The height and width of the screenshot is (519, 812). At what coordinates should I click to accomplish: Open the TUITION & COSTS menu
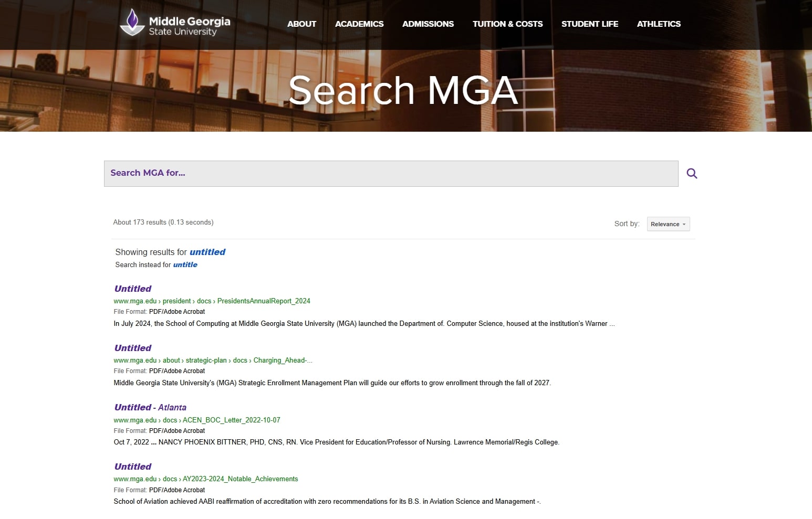coord(507,24)
